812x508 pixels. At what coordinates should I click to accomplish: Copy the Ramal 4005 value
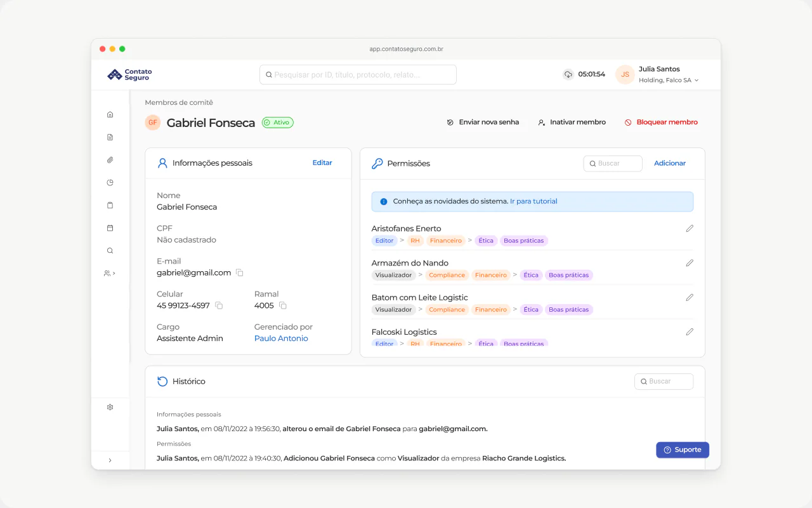click(x=283, y=305)
